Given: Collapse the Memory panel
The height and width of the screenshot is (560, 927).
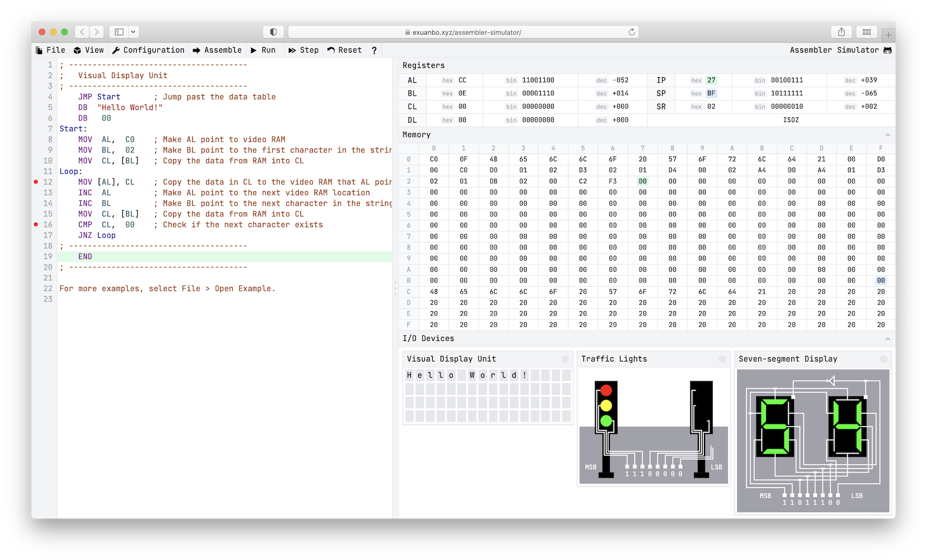Looking at the screenshot, I should (x=888, y=135).
